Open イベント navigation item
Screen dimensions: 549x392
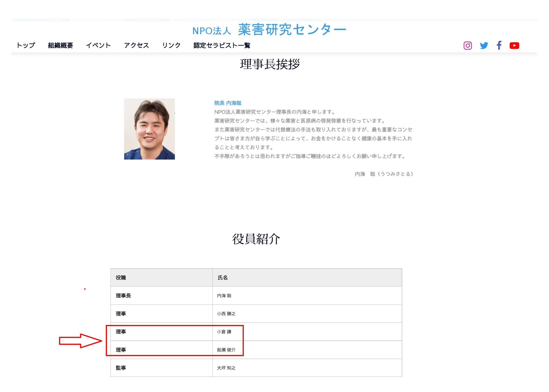[98, 45]
